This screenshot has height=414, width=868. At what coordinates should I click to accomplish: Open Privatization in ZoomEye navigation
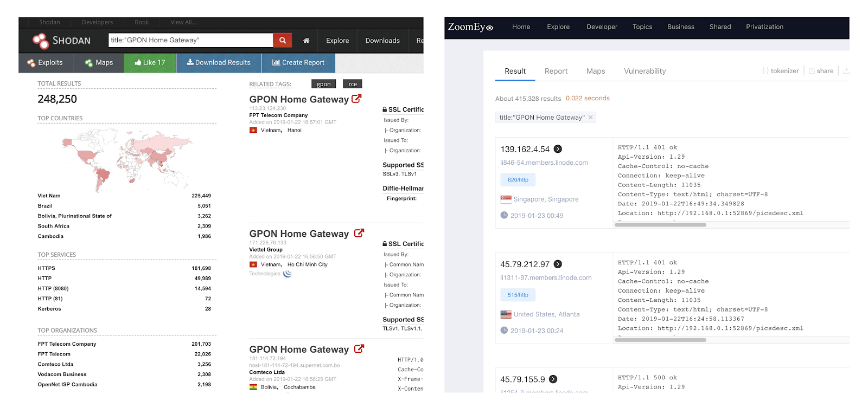click(764, 27)
